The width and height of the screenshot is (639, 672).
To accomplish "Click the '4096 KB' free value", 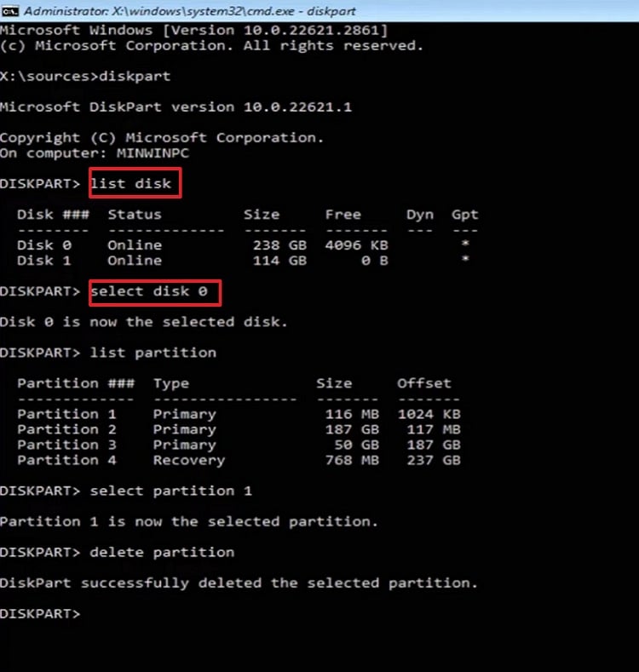I will coord(356,245).
